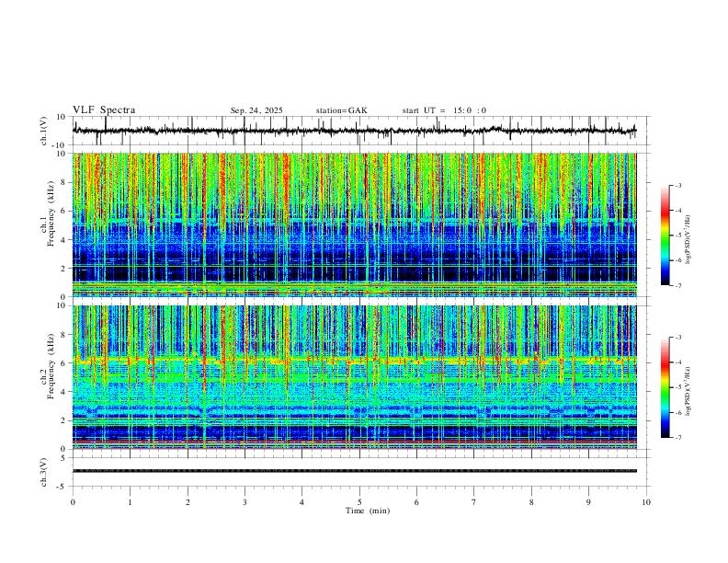Click time axis tick label "3"
The width and height of the screenshot is (728, 563).
click(245, 502)
